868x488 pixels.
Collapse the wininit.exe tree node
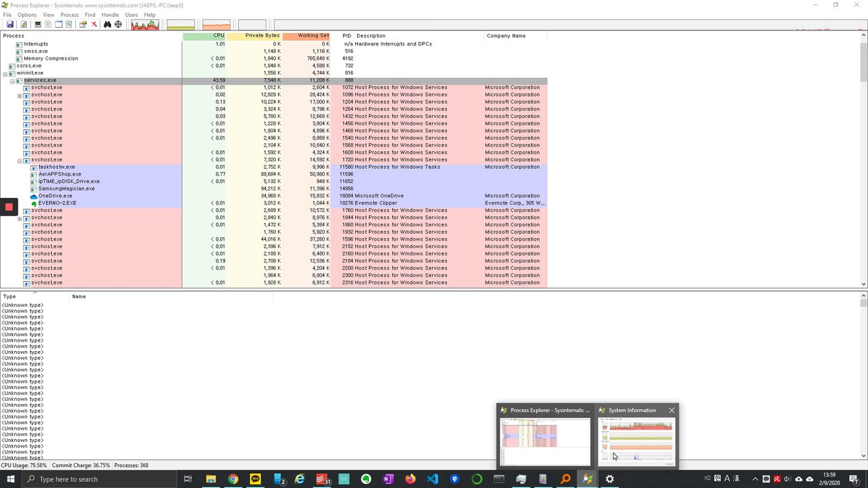click(x=5, y=73)
